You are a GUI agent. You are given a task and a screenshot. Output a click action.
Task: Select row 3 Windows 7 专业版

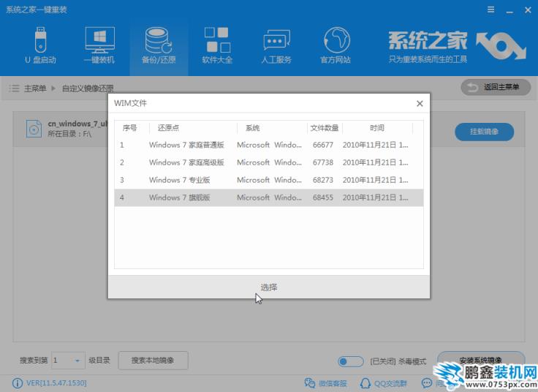[269, 180]
